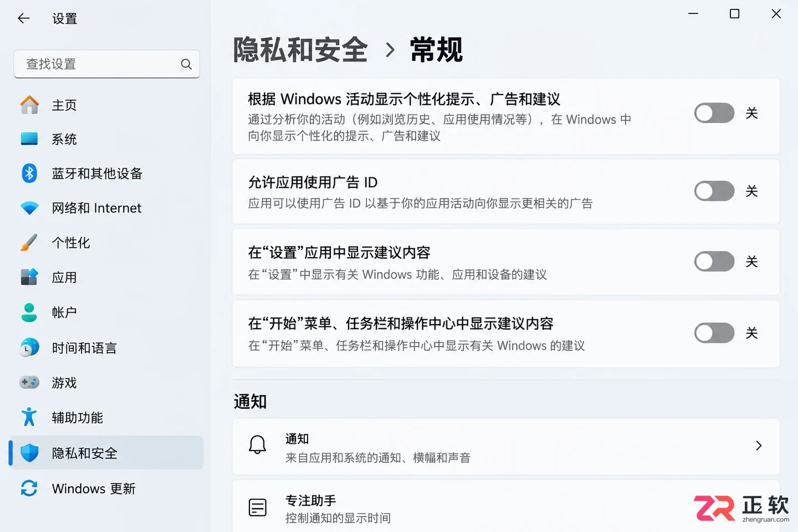This screenshot has height=532, width=798.
Task: Click the shield icon for 隐私和安全
Action: tap(29, 453)
